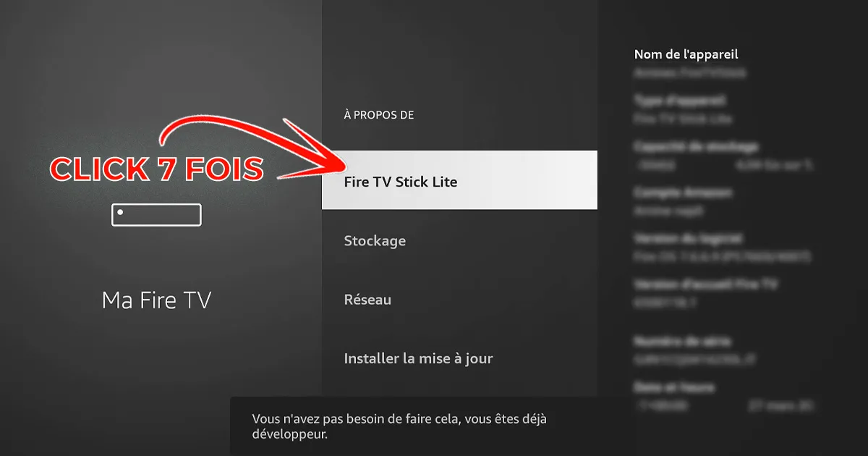Click the Compte Amazon label

683,193
